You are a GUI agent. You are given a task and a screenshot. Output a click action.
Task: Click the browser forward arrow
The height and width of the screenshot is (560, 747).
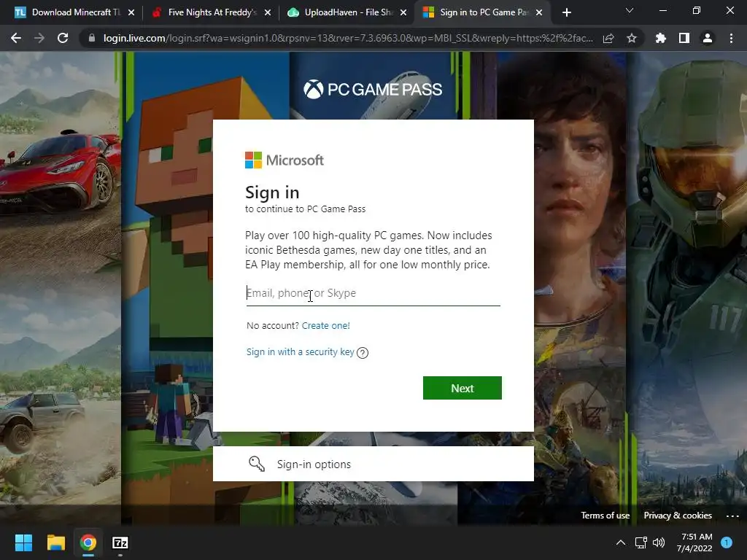point(39,38)
